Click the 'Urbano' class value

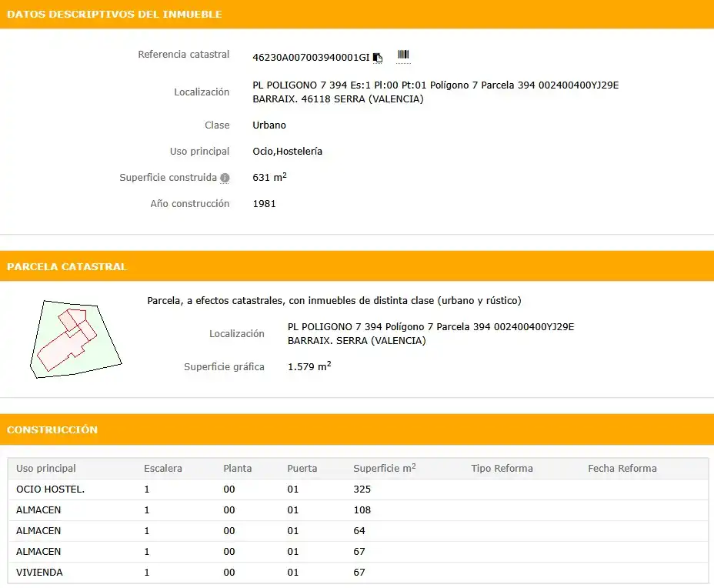point(269,125)
